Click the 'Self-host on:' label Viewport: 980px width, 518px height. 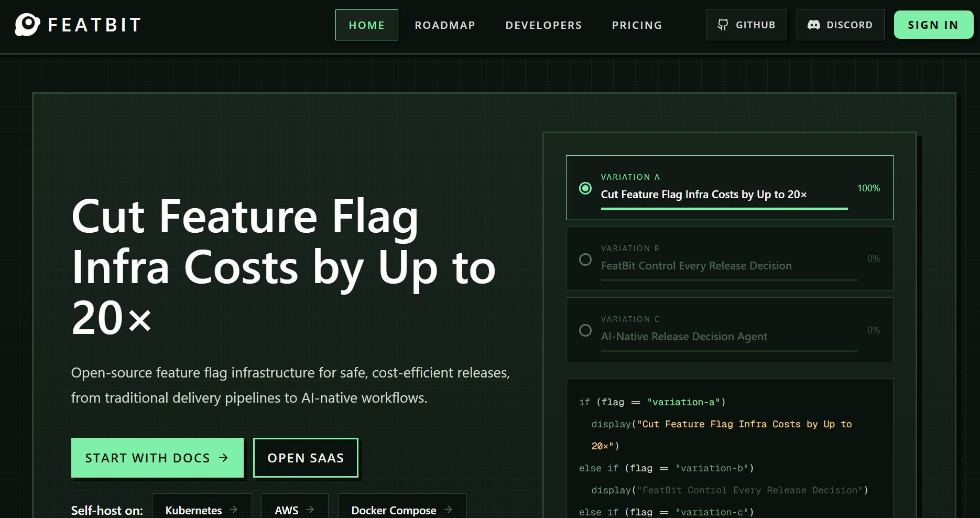pos(107,510)
